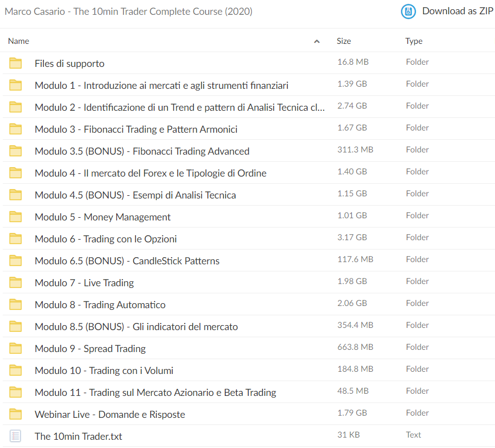
Task: Open Modulo 2 - Identificazione di un Trend folder
Action: [180, 107]
